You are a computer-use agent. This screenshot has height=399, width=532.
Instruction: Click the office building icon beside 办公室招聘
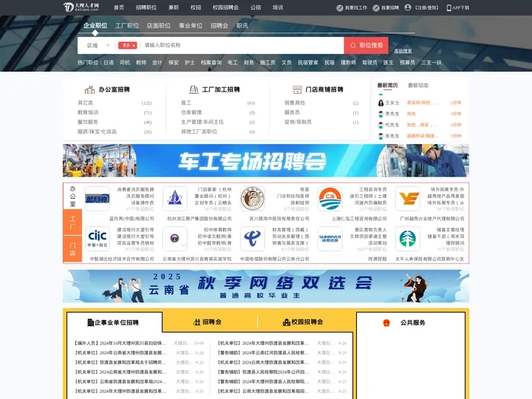(89, 89)
